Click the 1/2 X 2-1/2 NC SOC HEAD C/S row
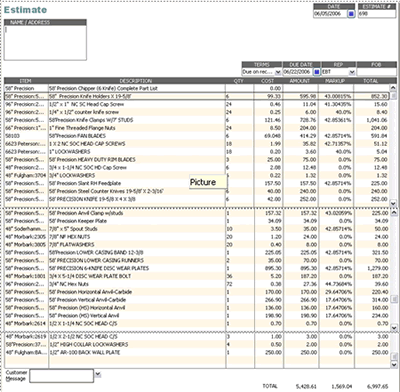Image resolution: width=400 pixels, height=392 pixels. [197, 337]
